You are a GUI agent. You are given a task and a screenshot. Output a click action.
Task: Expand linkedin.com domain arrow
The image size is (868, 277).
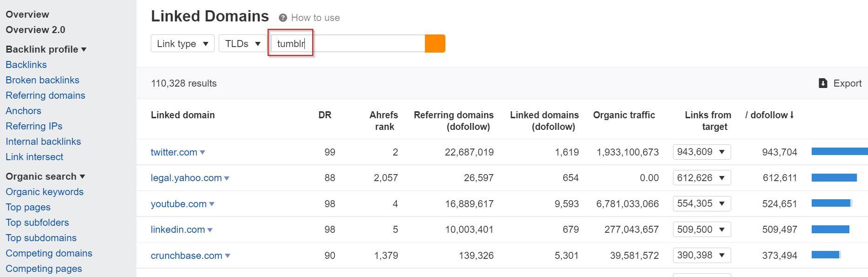210,230
